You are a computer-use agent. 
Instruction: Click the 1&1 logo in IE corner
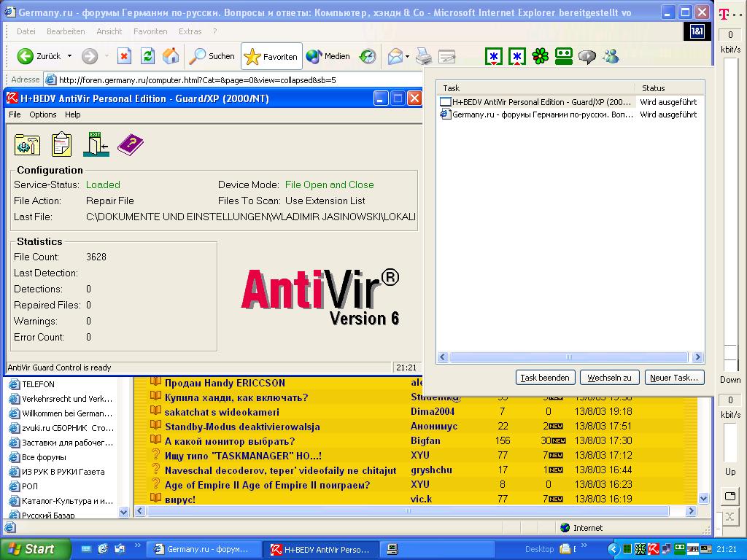pos(697,31)
